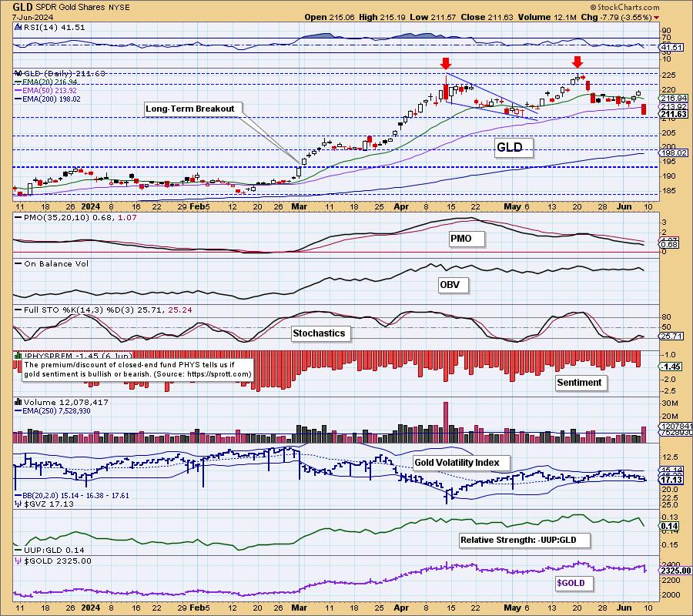Click the PMO annotation box

pos(467,239)
